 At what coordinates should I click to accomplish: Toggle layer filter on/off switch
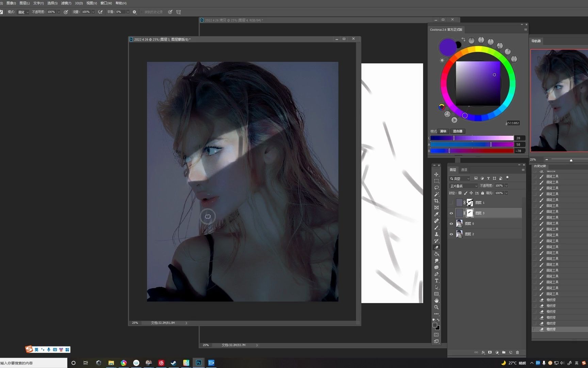click(507, 178)
